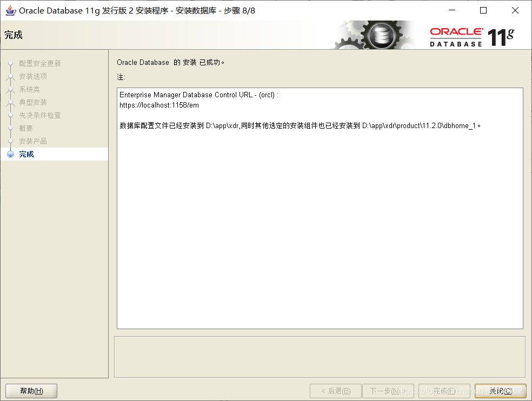This screenshot has width=532, height=401.
Task: Select the 典型安装 step
Action: pyautogui.click(x=33, y=102)
